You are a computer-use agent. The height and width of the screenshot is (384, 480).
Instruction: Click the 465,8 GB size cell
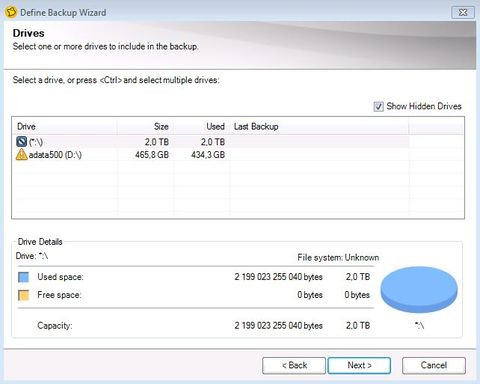tap(152, 155)
